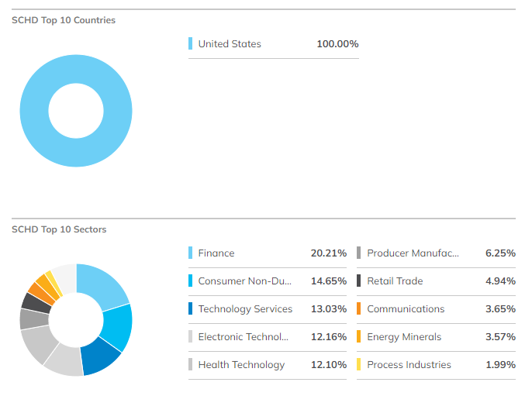Image resolution: width=532 pixels, height=396 pixels.
Task: Click the Communications orange legend swatch
Action: [358, 308]
